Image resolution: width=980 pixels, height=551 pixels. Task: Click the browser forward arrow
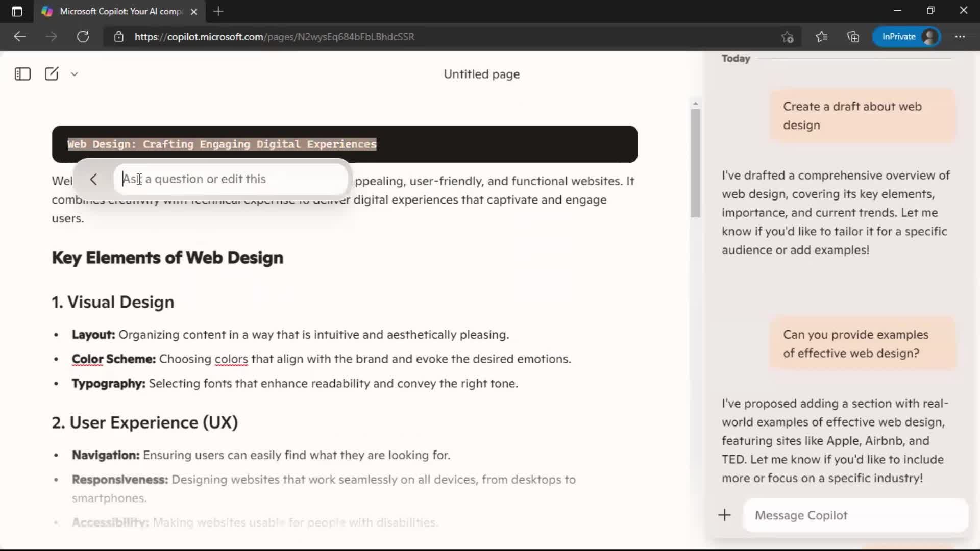click(51, 37)
